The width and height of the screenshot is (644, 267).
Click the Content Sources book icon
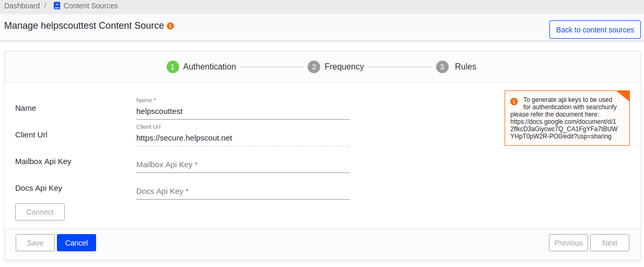pyautogui.click(x=57, y=6)
